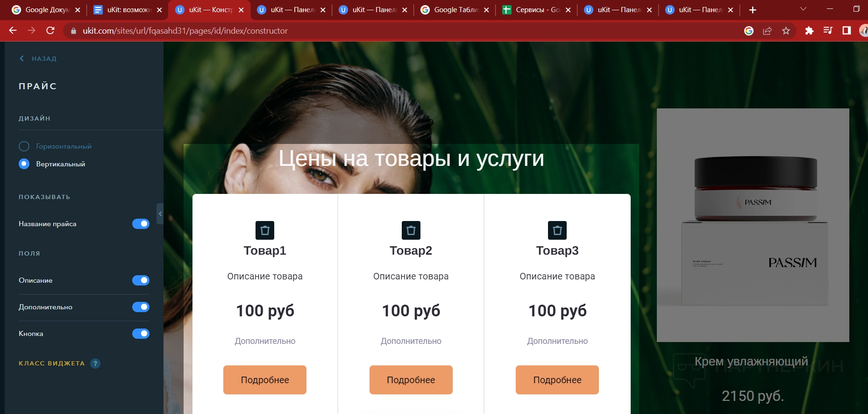Screen dimensions: 868x414
Task: Close the active uKit — Констр tab
Action: click(241, 10)
